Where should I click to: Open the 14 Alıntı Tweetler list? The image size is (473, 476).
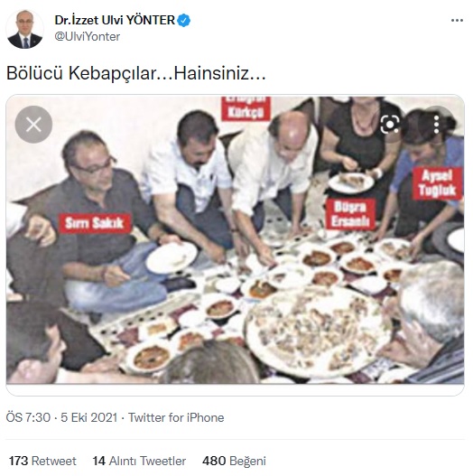[x=139, y=461]
